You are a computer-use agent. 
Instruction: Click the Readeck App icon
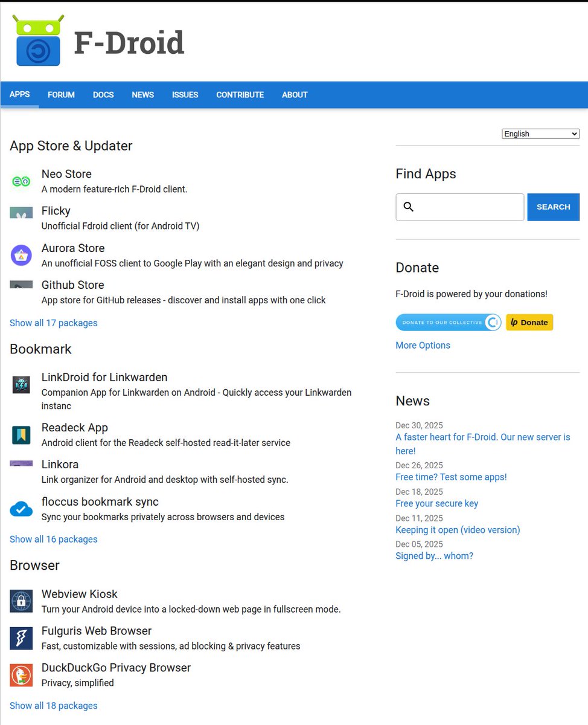tap(21, 434)
